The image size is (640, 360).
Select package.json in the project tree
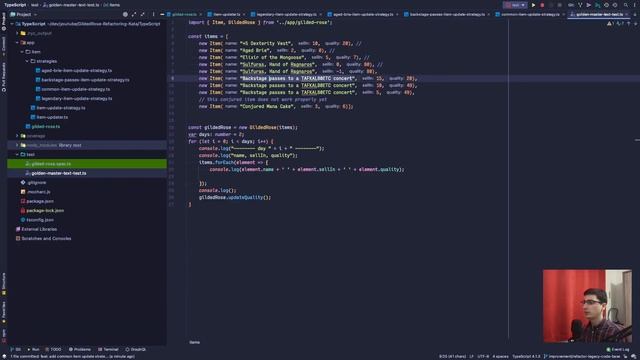coord(40,201)
